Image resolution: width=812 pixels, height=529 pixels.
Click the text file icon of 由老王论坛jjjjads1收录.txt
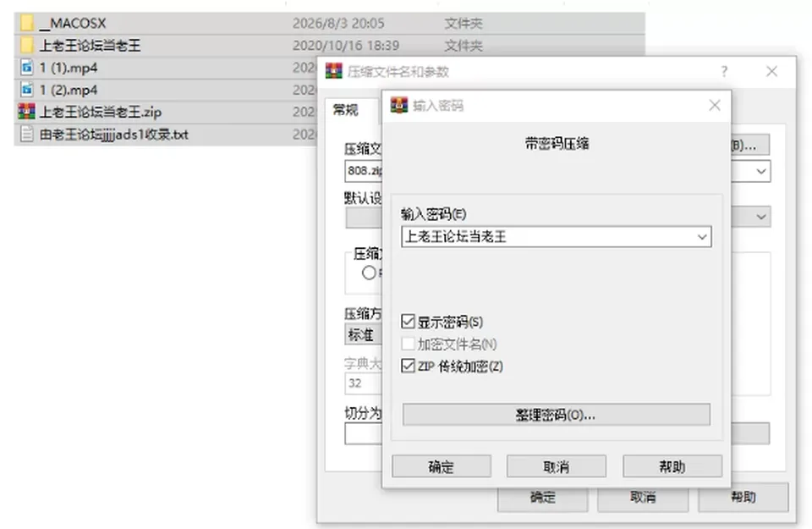tap(27, 135)
